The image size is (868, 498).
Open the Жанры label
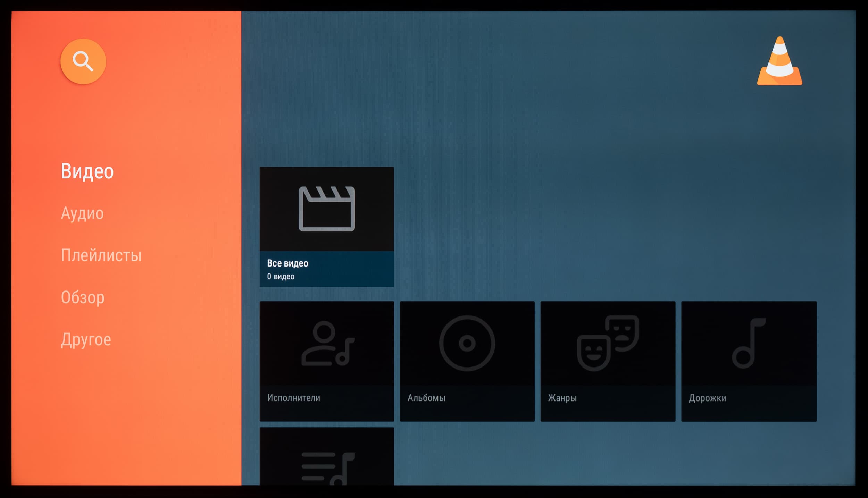pyautogui.click(x=562, y=398)
